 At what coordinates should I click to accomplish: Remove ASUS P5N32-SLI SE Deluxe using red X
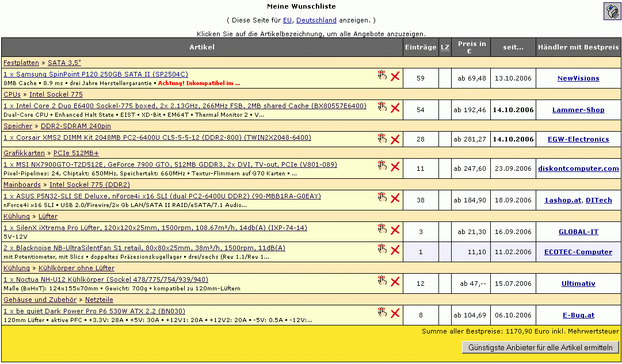(x=395, y=198)
